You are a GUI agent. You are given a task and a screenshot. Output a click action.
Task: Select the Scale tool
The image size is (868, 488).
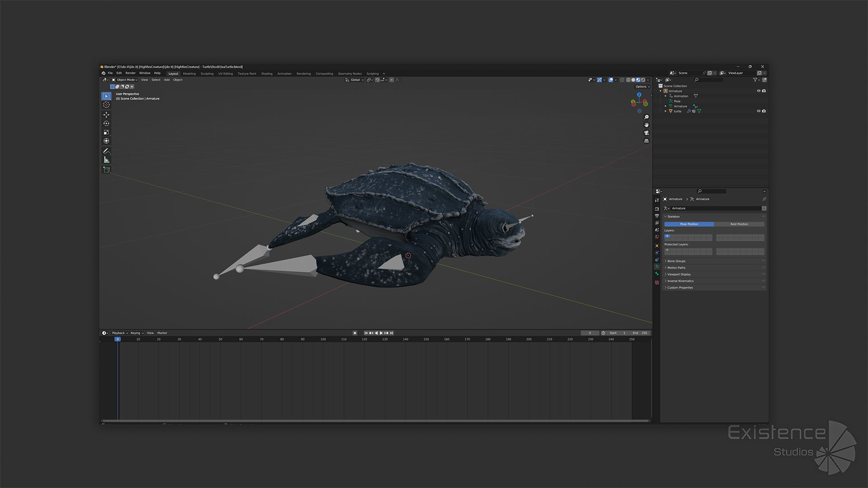click(x=106, y=132)
